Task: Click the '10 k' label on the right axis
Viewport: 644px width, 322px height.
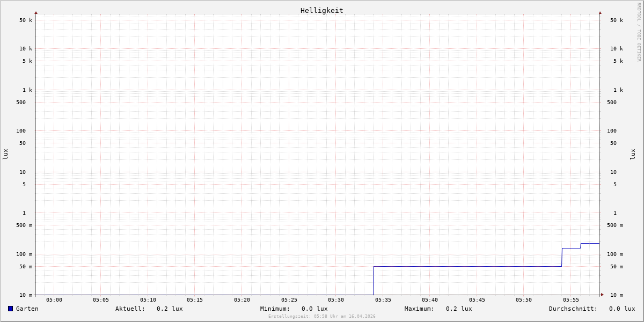Action: tap(617, 49)
